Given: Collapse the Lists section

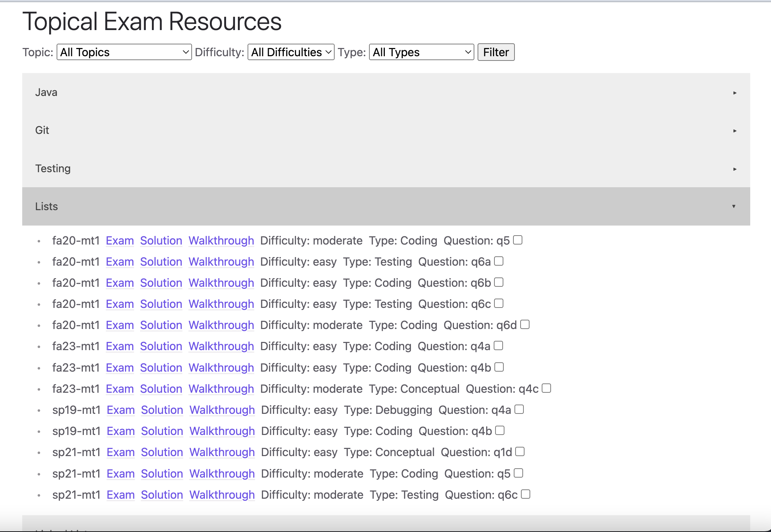Looking at the screenshot, I should click(385, 206).
